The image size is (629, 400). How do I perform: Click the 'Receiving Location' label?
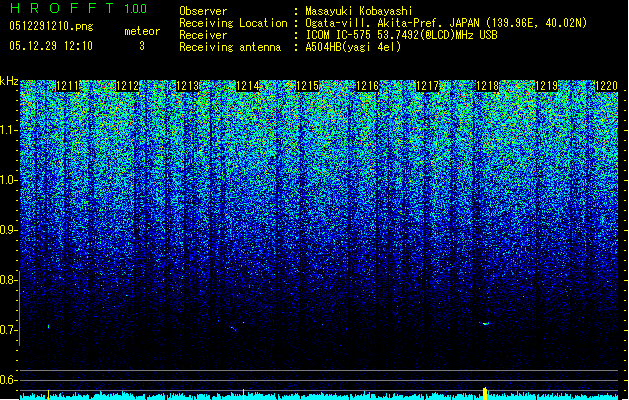click(x=233, y=23)
